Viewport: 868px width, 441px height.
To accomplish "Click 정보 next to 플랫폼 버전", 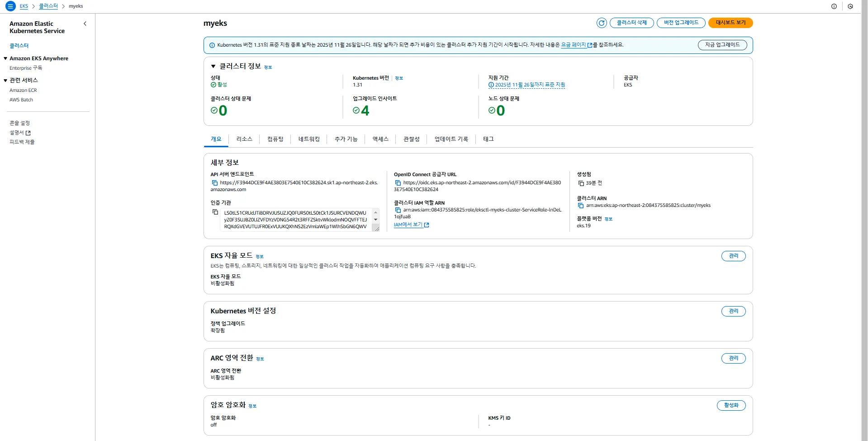I will click(608, 219).
